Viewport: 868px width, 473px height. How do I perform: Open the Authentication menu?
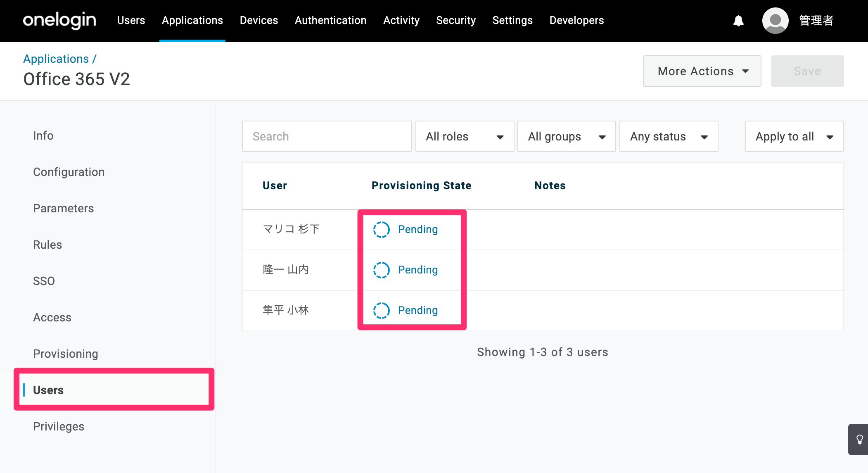coord(330,20)
